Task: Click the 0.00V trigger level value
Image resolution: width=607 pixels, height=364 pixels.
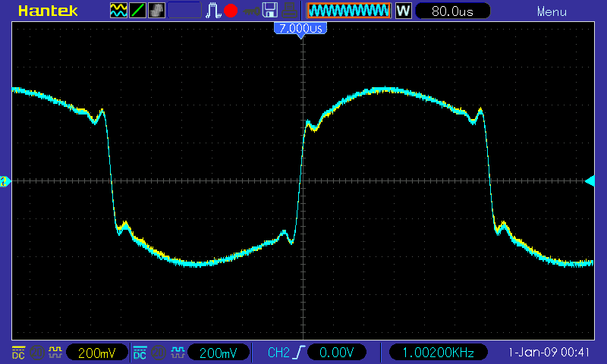Action: pyautogui.click(x=337, y=353)
